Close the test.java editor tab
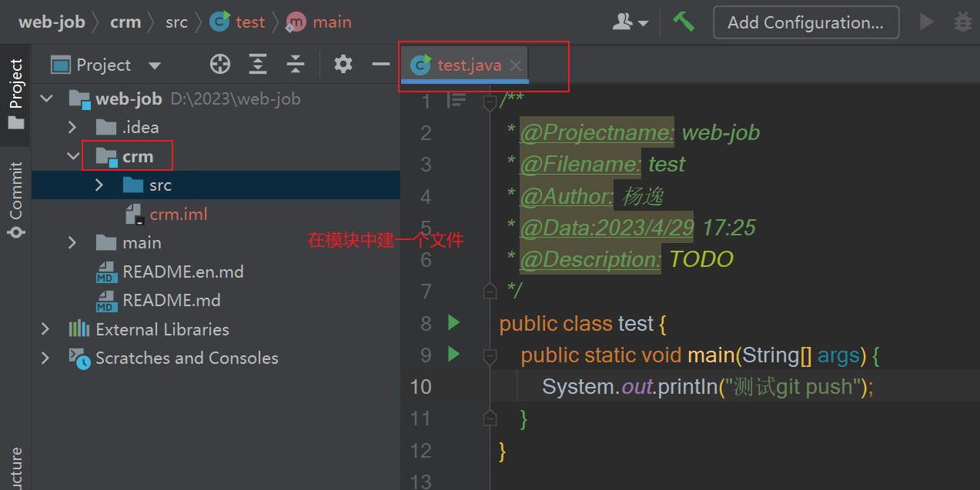The image size is (980, 490). [516, 66]
